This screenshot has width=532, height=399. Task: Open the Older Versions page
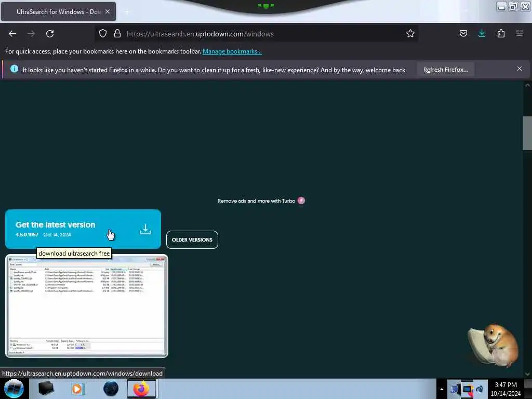click(192, 240)
